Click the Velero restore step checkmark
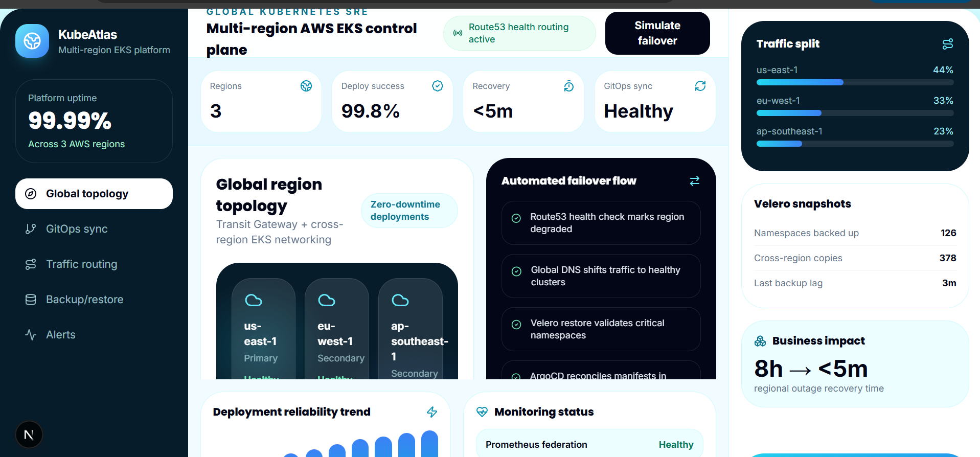Viewport: 980px width, 457px height. point(516,325)
